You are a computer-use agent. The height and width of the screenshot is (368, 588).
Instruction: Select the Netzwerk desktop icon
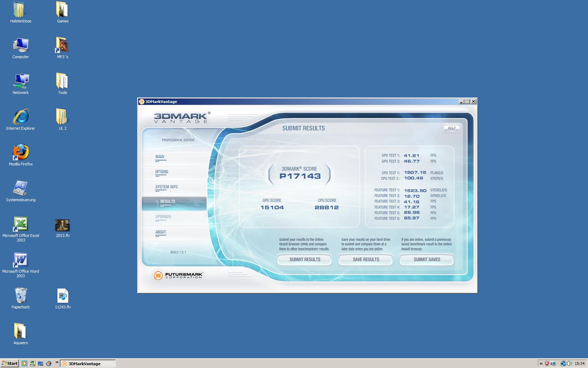20,84
